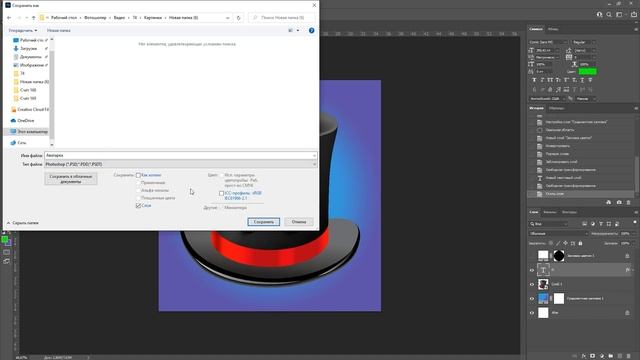Click the 'Рабочий стол' breadcrumb in address bar

(64, 18)
